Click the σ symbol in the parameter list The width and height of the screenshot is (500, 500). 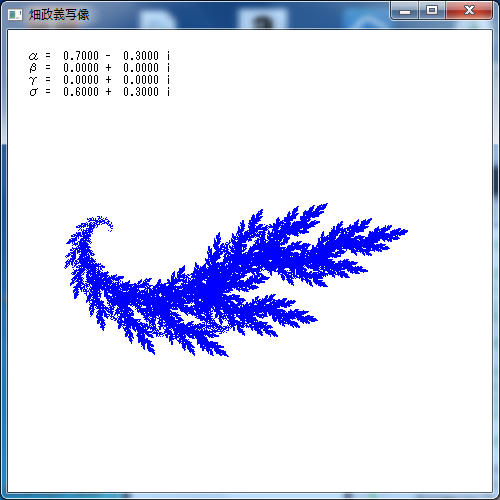pos(33,92)
